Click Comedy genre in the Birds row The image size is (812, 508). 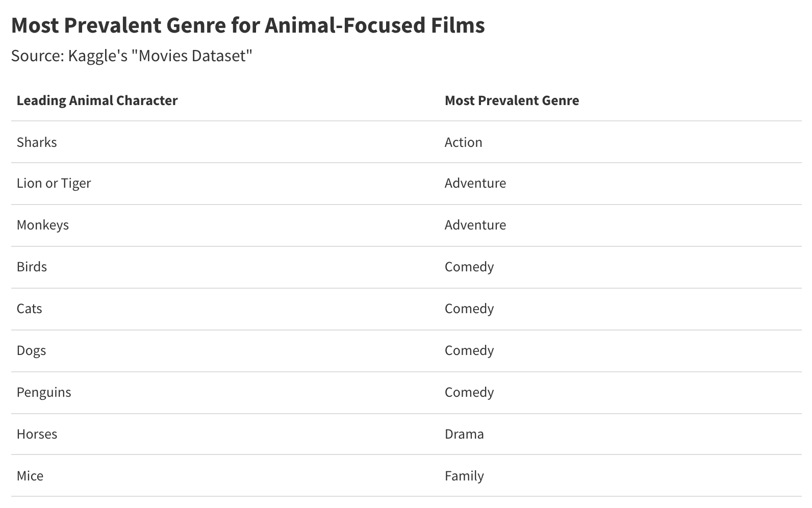click(469, 267)
